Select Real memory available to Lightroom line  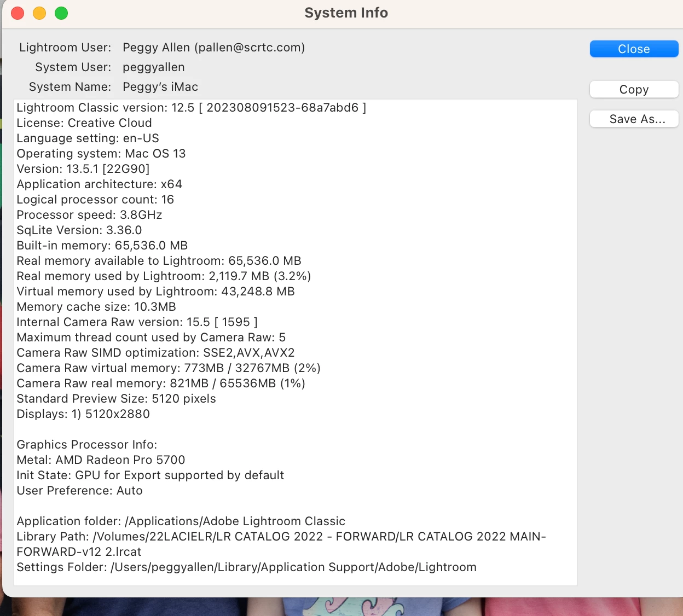tap(159, 261)
